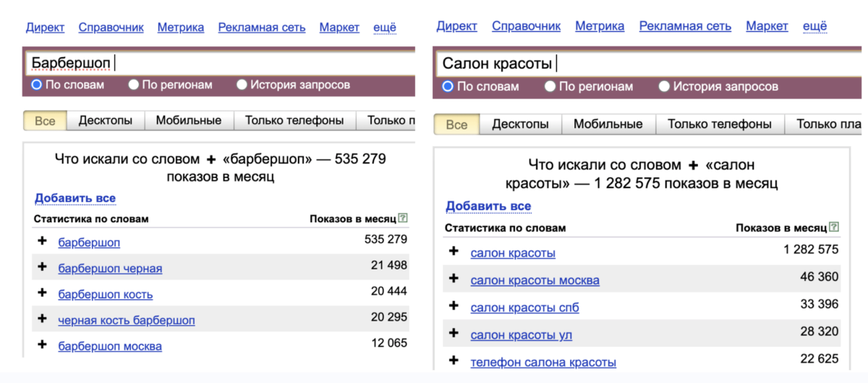Open the 'Метрика' link in the right panel
The height and width of the screenshot is (383, 868).
[600, 26]
